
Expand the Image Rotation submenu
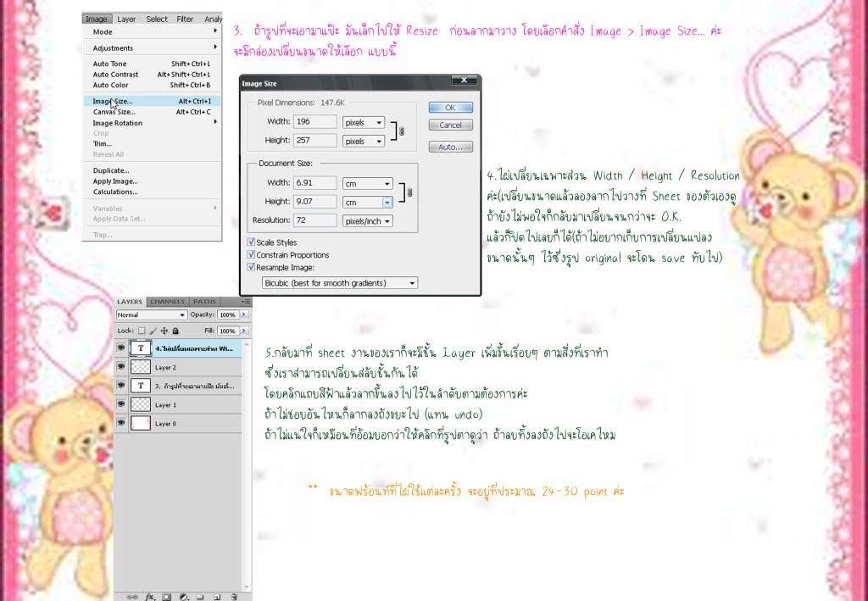click(x=153, y=123)
